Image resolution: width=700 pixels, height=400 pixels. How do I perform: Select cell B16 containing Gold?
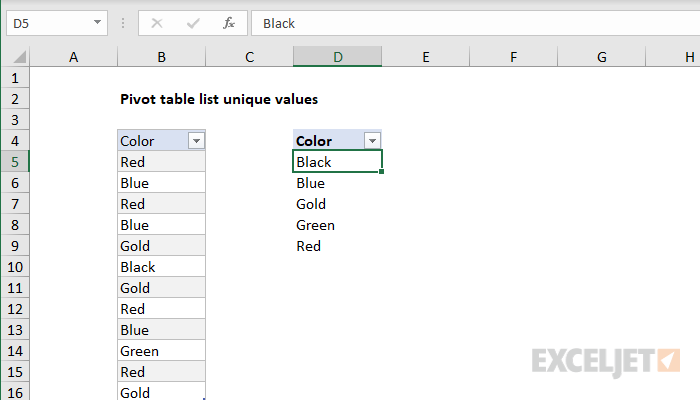162,392
